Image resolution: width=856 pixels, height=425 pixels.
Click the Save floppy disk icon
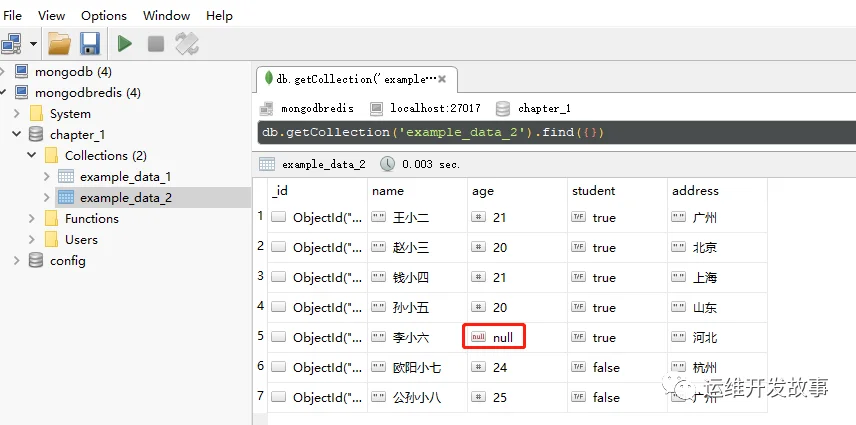click(x=90, y=44)
